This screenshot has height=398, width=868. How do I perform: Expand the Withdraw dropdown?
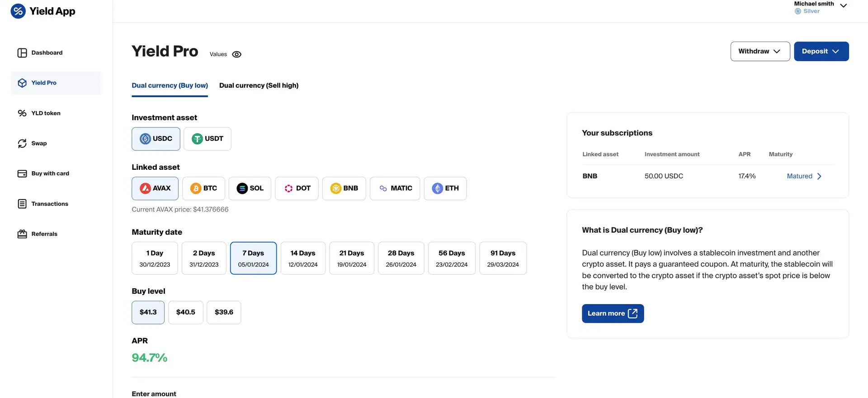[x=760, y=52]
